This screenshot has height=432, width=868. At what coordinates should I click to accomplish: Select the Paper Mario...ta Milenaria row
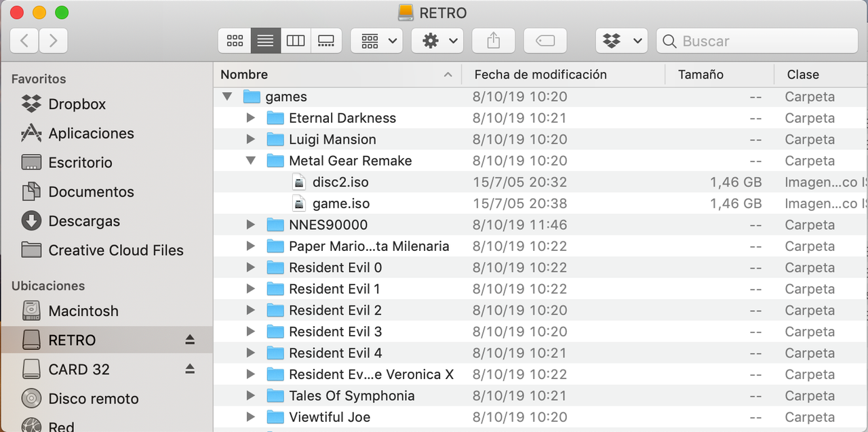point(540,246)
